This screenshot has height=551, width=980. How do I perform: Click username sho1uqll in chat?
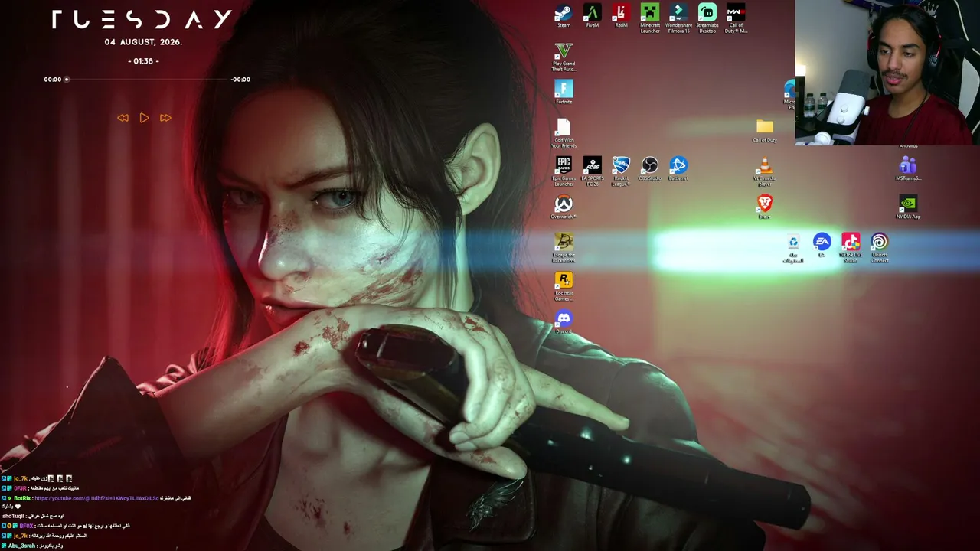[15, 516]
